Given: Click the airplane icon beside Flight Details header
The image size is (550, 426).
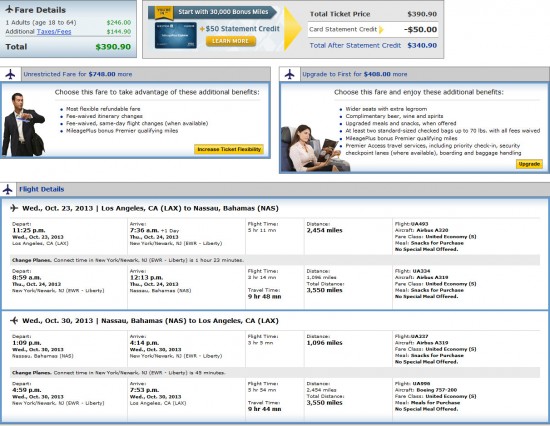Looking at the screenshot, I should click(7, 189).
